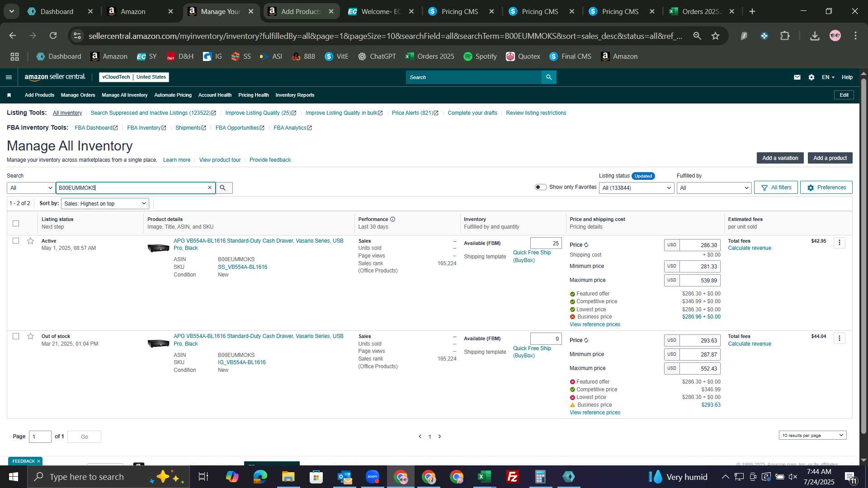Click the inventory search magnifier button
The width and height of the screenshot is (868, 488).
[x=223, y=188]
